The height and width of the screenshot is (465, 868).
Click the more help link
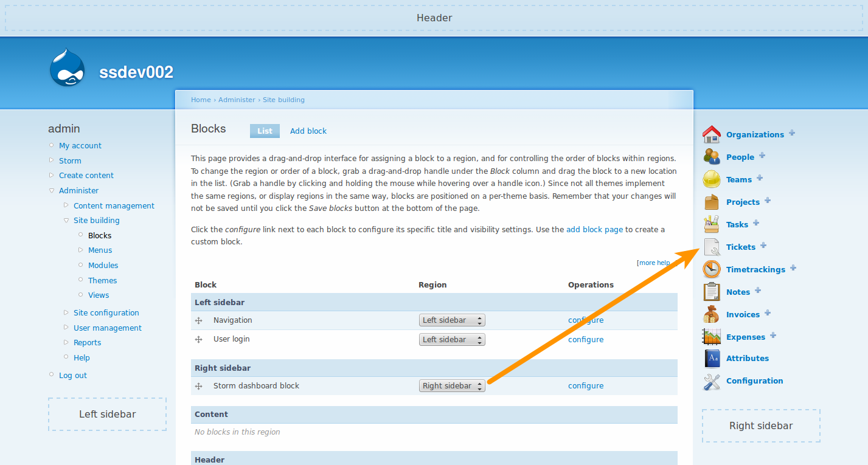(x=653, y=262)
